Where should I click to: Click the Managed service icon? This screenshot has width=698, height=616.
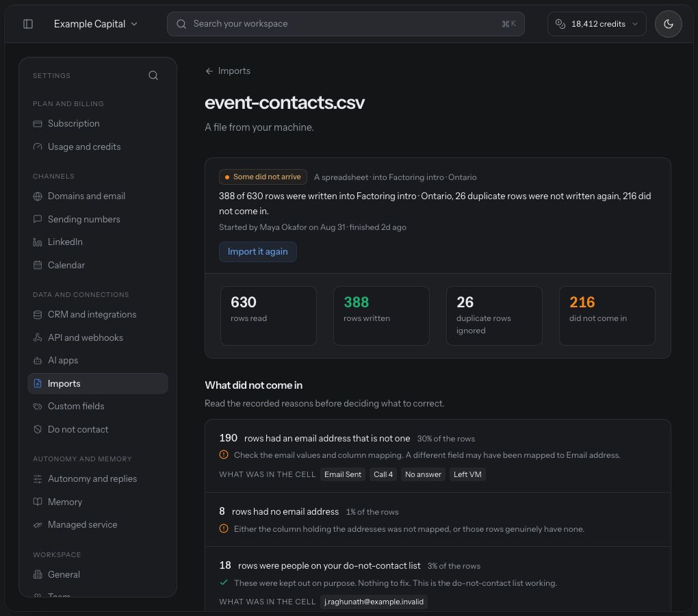tap(38, 525)
